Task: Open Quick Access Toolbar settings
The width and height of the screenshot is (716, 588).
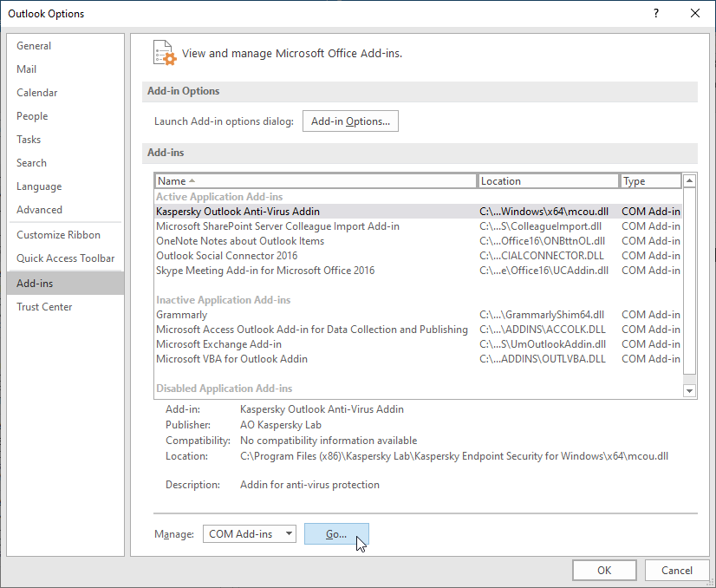Action: (65, 258)
